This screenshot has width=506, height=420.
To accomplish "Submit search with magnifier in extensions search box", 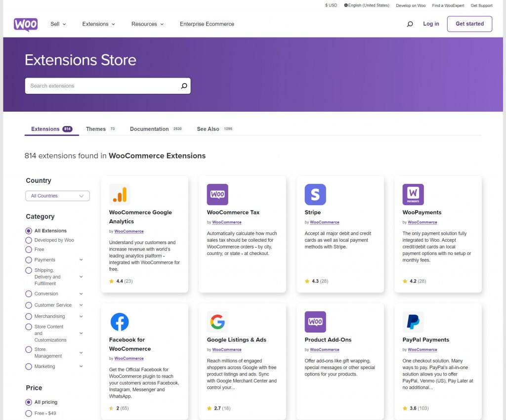I will [184, 86].
